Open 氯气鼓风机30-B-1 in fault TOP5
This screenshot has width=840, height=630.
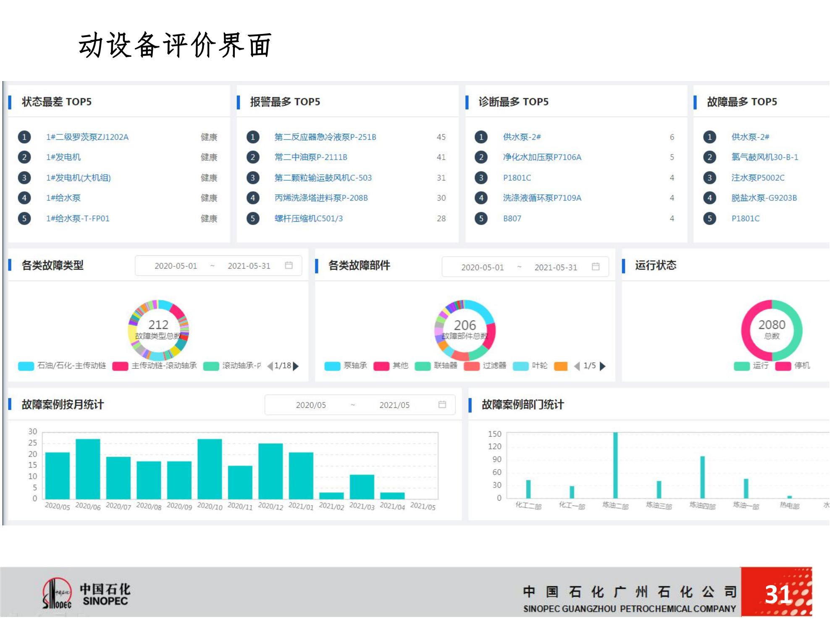764,157
